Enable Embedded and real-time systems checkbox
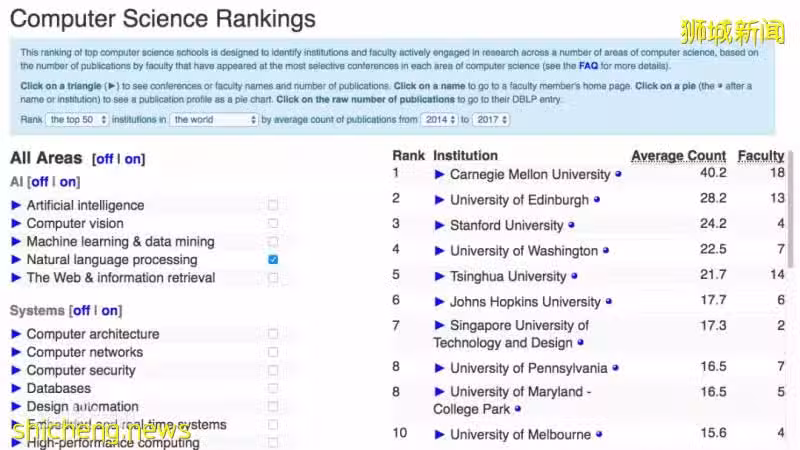The image size is (800, 450). [273, 424]
